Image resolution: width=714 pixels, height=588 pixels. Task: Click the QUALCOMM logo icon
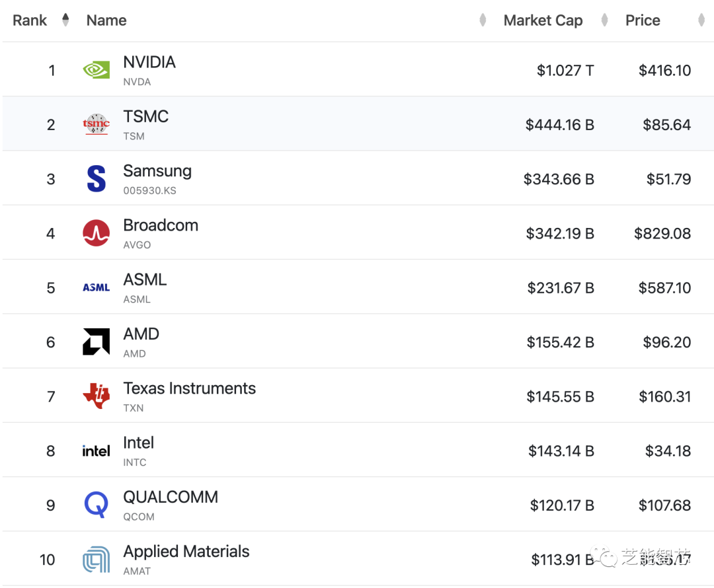pos(96,505)
